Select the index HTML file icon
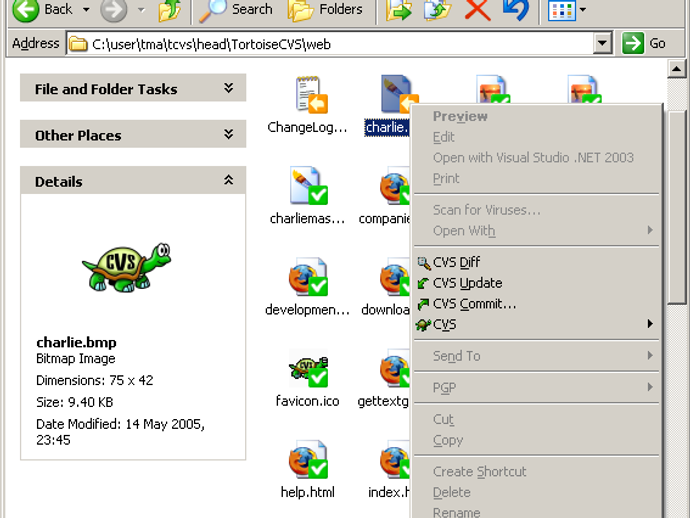The height and width of the screenshot is (518, 690). click(395, 459)
